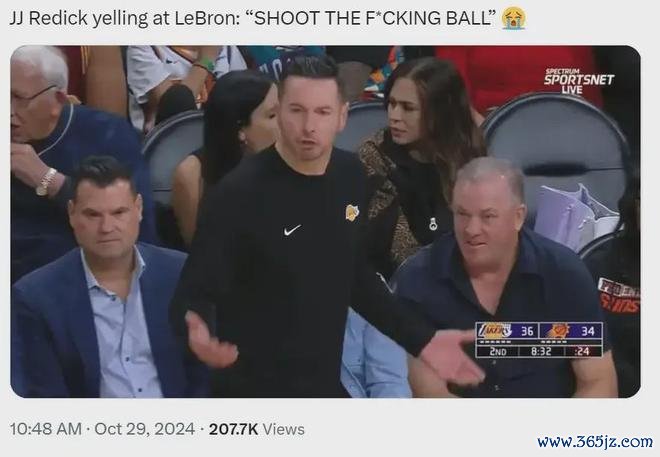Click the :24 shot clock
This screenshot has height=457, width=660.
click(582, 351)
